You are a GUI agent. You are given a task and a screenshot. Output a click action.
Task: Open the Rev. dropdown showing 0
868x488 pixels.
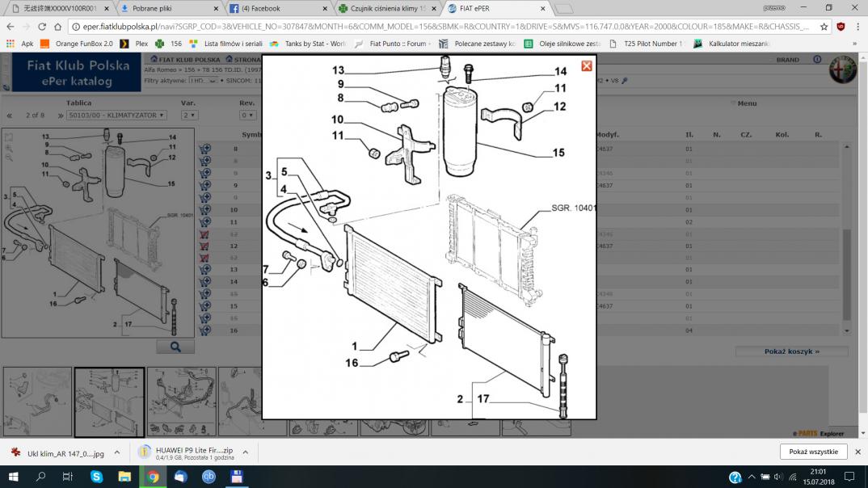click(x=247, y=115)
